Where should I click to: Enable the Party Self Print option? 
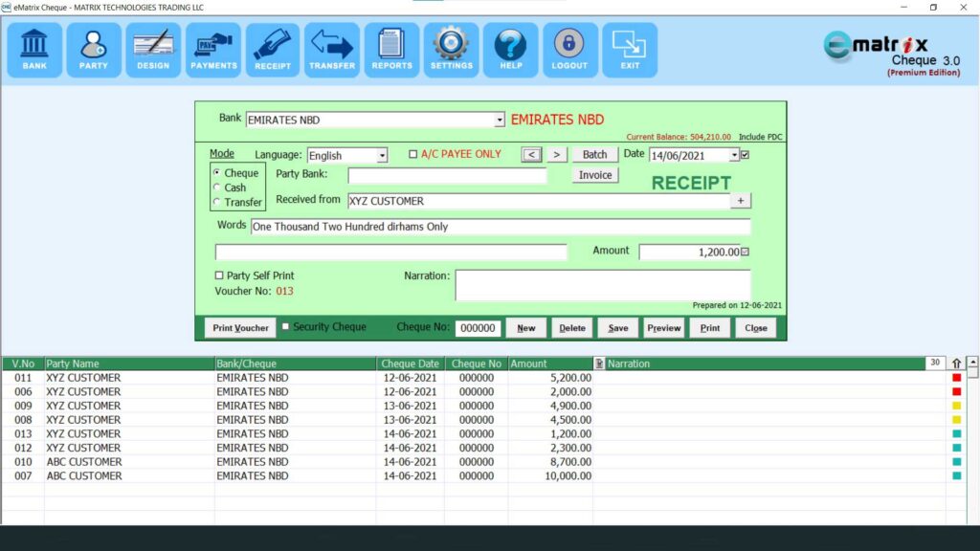pyautogui.click(x=219, y=275)
